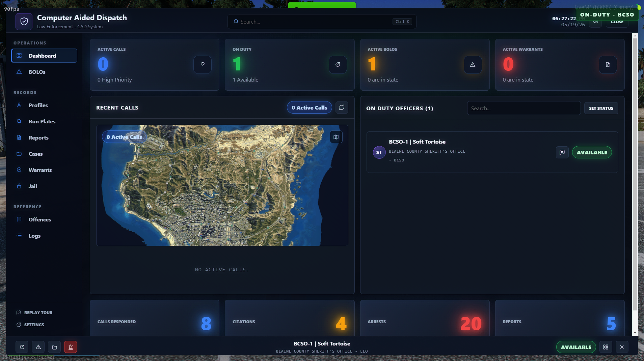This screenshot has width=644, height=361.
Task: Click the bottom bar folder icon
Action: (x=54, y=347)
